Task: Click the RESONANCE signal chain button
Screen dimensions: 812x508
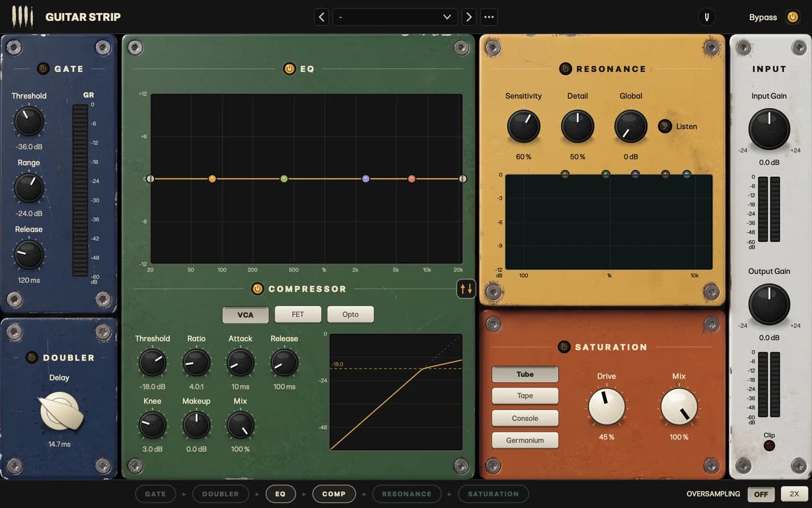Action: (x=407, y=494)
